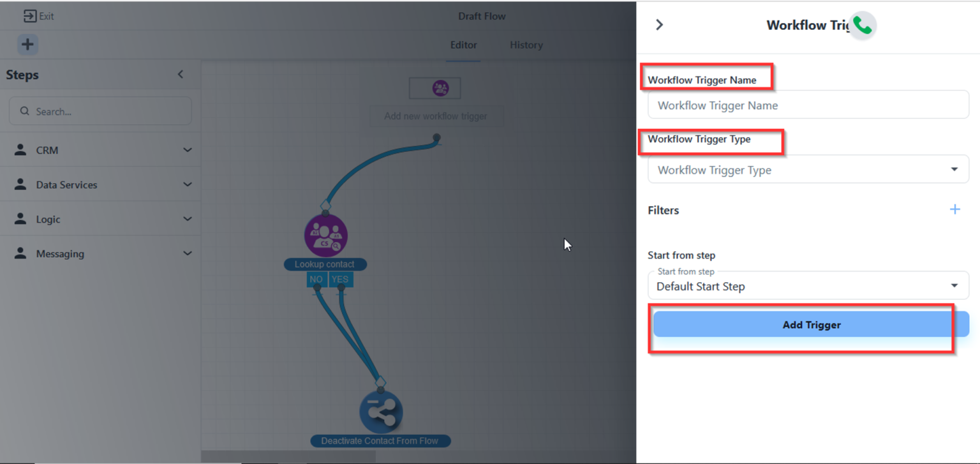Viewport: 980px width, 464px height.
Task: Click the Data Services person icon
Action: (x=20, y=184)
